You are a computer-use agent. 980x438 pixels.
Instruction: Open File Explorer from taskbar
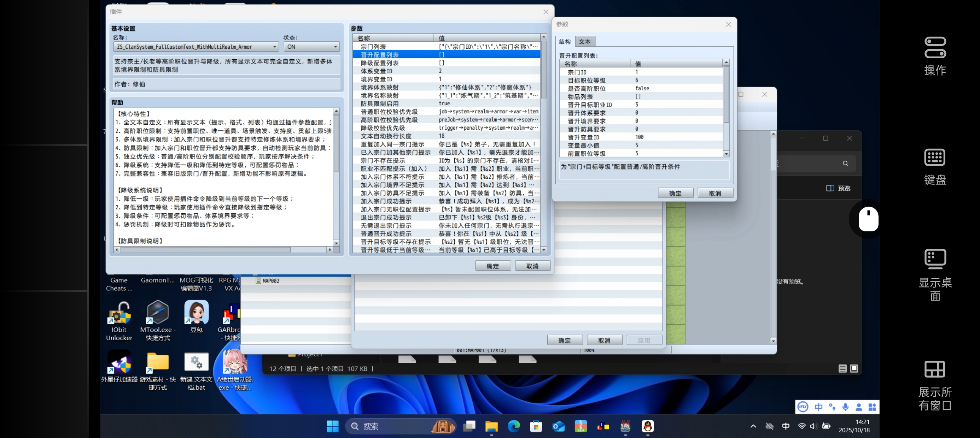(491, 426)
